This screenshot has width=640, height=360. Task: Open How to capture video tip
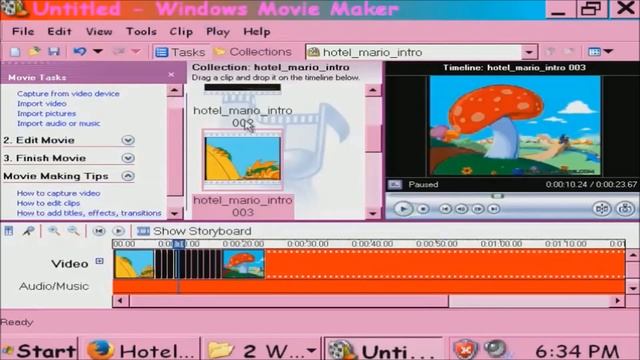[x=58, y=193]
